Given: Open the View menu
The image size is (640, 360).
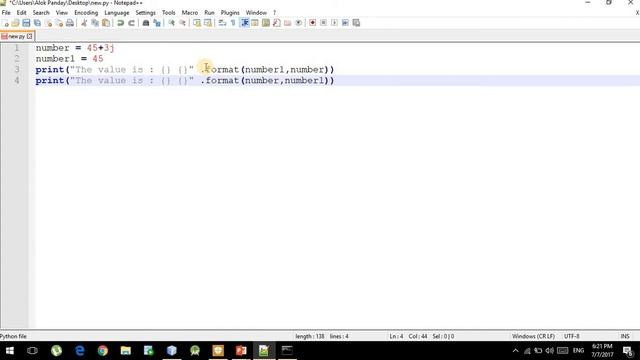Looking at the screenshot, I should coord(62,13).
